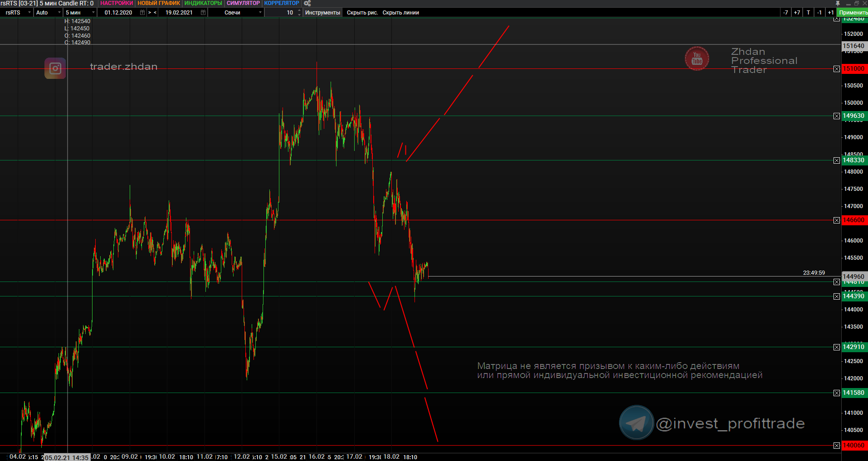Decrease the value 10 with down arrow
The image size is (868, 461).
click(x=299, y=15)
